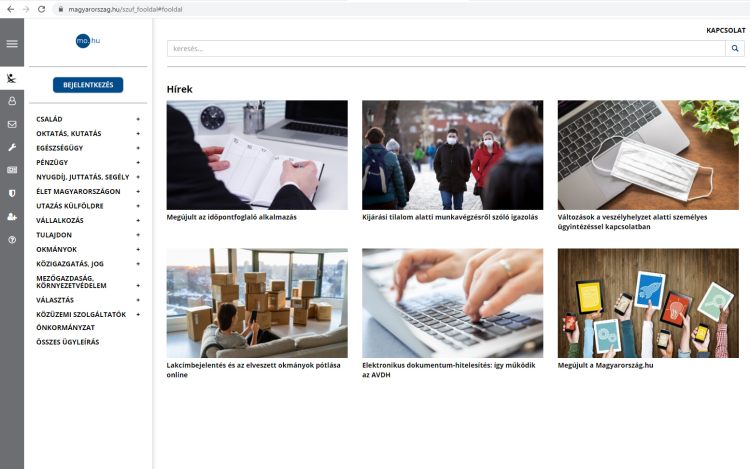Open the KAPCSOLAT link

pos(725,30)
